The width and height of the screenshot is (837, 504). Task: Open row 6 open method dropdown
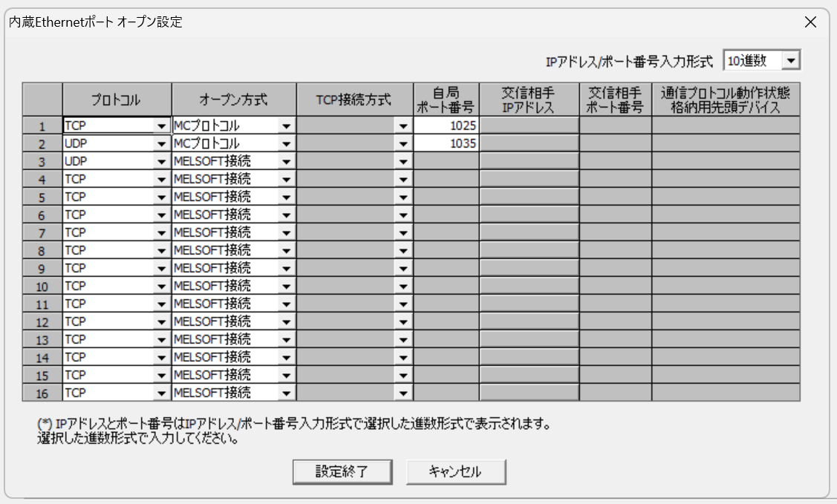(286, 215)
